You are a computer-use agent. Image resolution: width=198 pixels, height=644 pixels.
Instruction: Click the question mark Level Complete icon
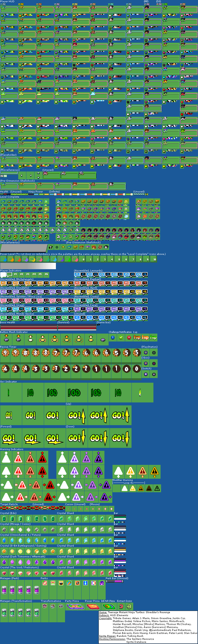click(x=51, y=247)
